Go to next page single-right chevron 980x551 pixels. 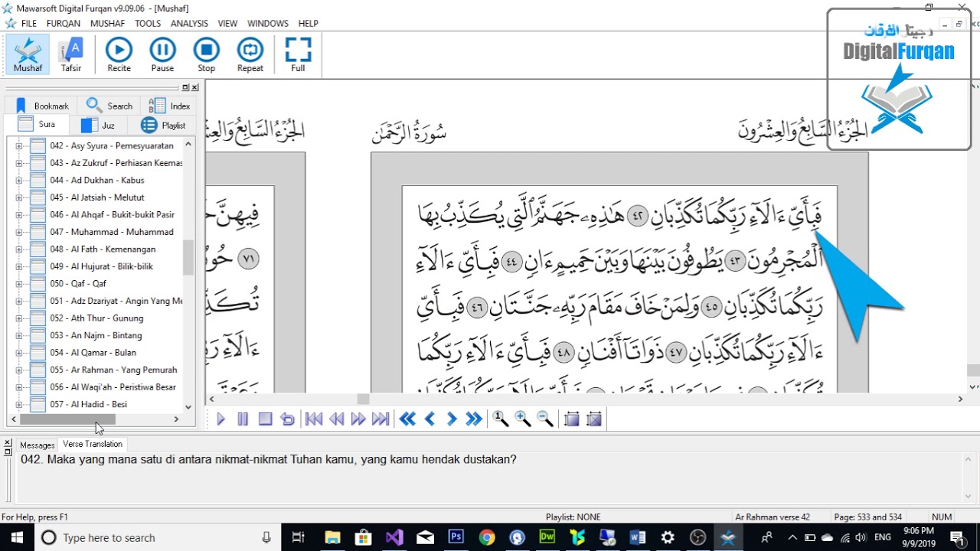pyautogui.click(x=452, y=419)
